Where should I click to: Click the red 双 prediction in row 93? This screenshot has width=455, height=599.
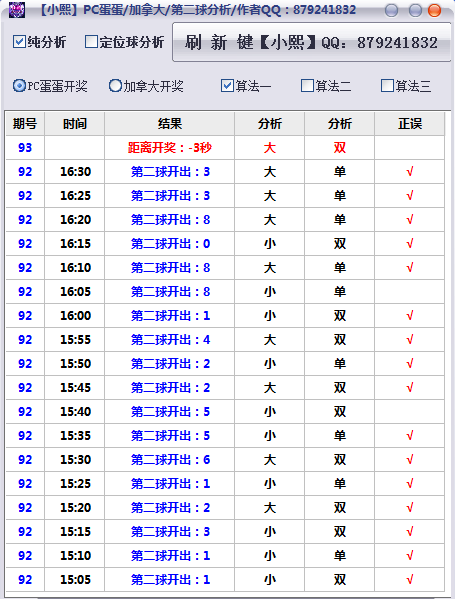(340, 148)
